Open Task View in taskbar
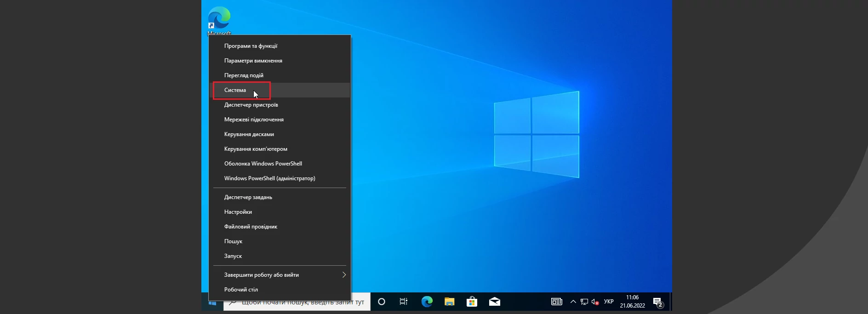Image resolution: width=868 pixels, height=314 pixels. click(404, 302)
